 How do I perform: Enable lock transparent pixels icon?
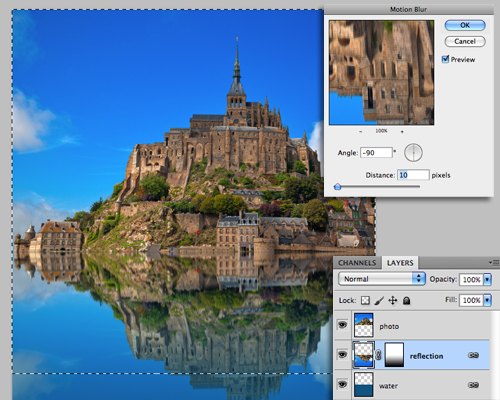point(365,300)
